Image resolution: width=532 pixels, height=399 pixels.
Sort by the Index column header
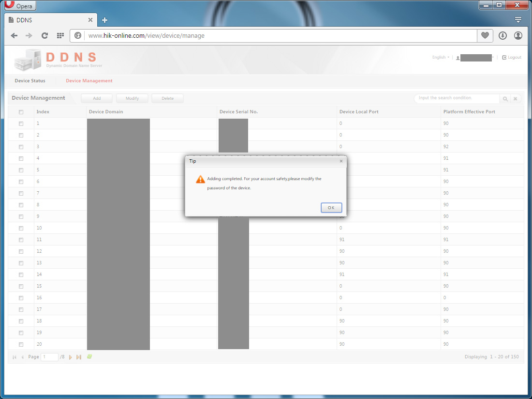point(43,112)
